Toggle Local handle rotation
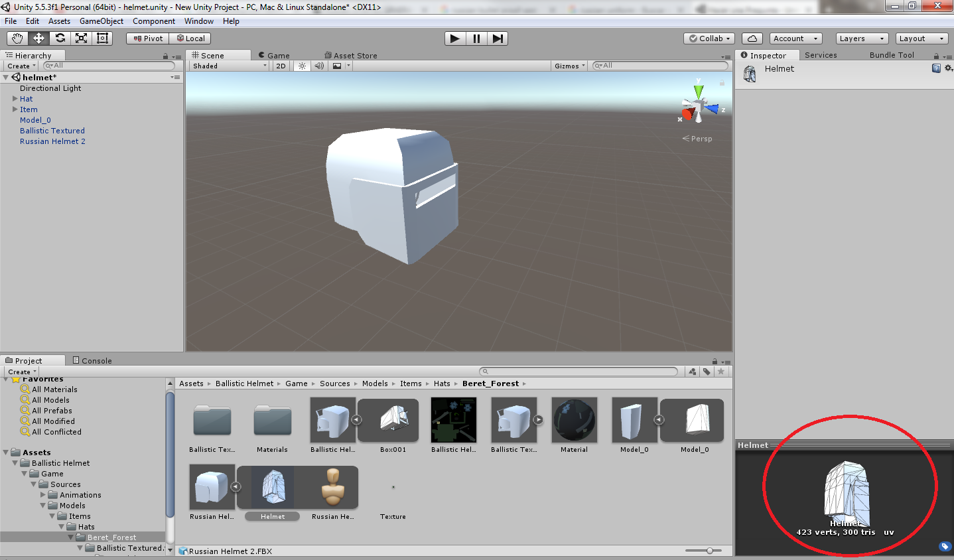Viewport: 954px width, 560px height. coord(190,38)
